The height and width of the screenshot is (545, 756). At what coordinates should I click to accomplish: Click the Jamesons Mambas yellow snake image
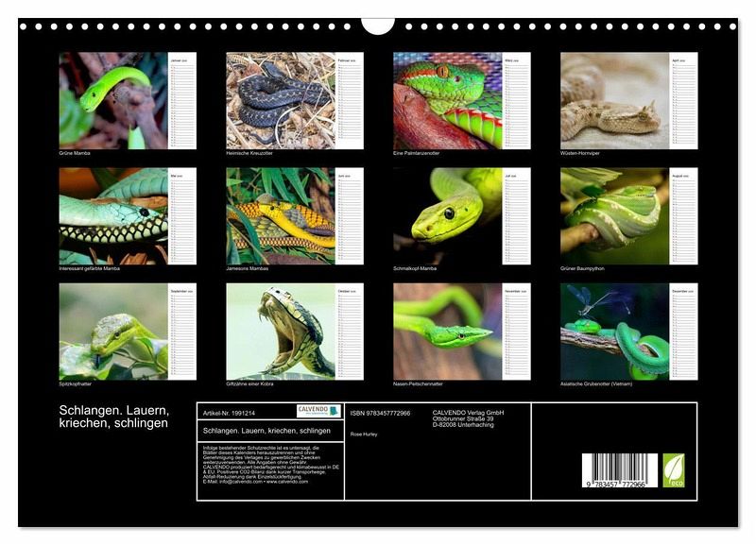280,216
